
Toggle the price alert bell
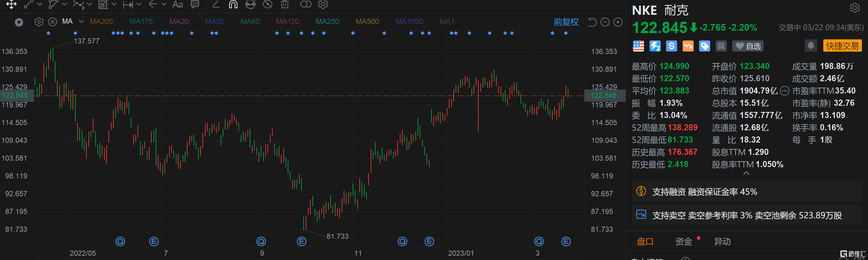(811, 45)
